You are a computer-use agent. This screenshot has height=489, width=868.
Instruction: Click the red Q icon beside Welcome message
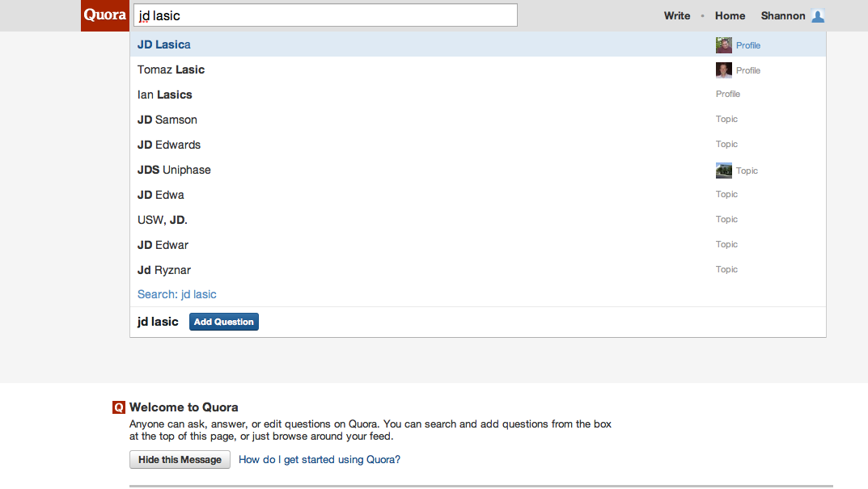pyautogui.click(x=118, y=407)
